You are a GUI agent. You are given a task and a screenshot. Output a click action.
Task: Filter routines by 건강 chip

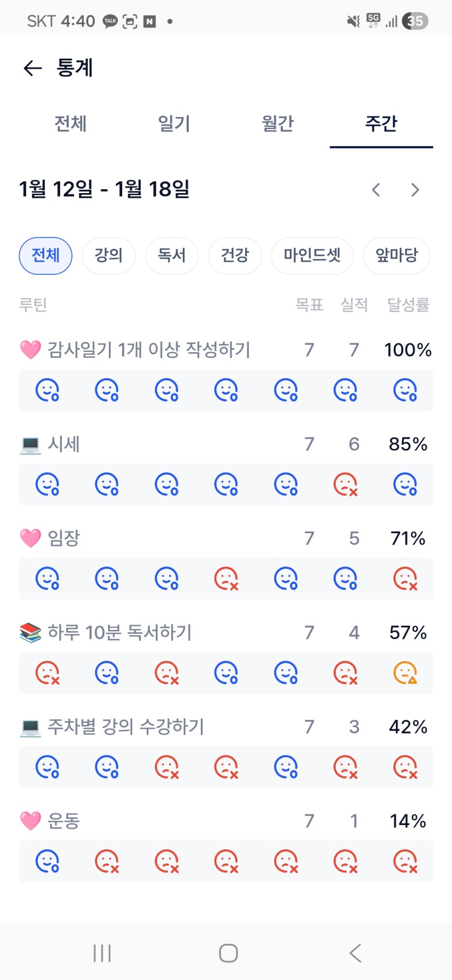click(235, 256)
